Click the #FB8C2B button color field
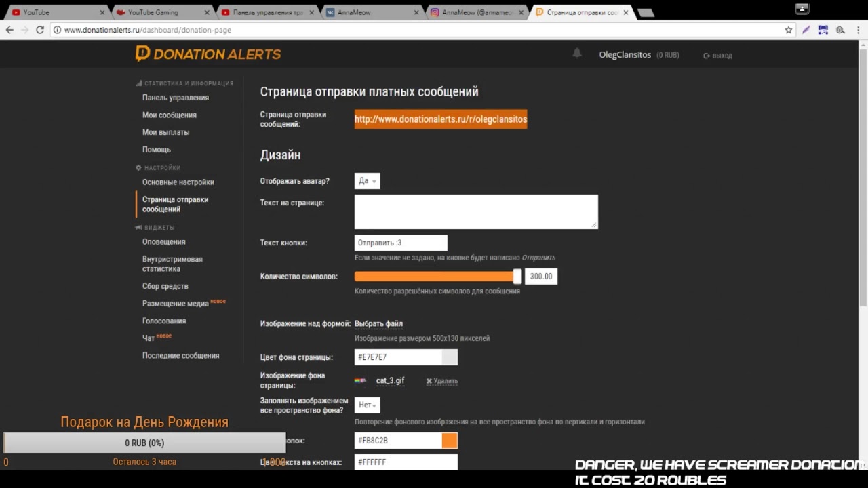Image resolution: width=868 pixels, height=488 pixels. point(398,441)
